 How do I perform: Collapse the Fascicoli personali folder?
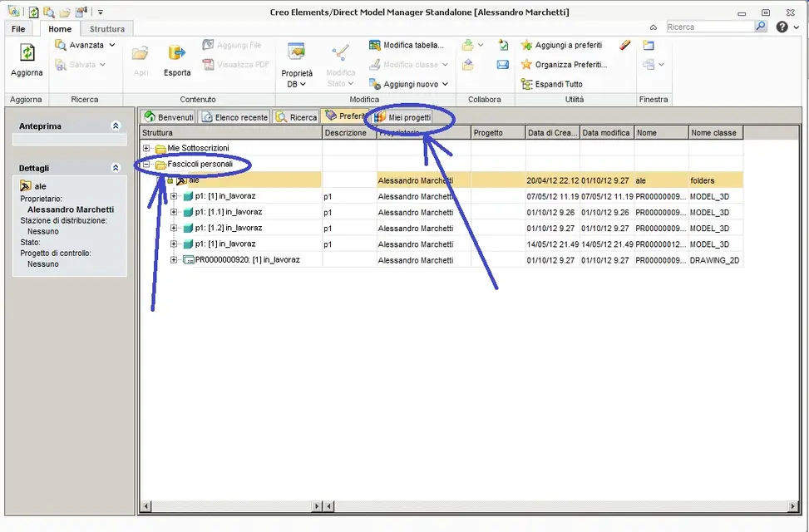click(146, 164)
